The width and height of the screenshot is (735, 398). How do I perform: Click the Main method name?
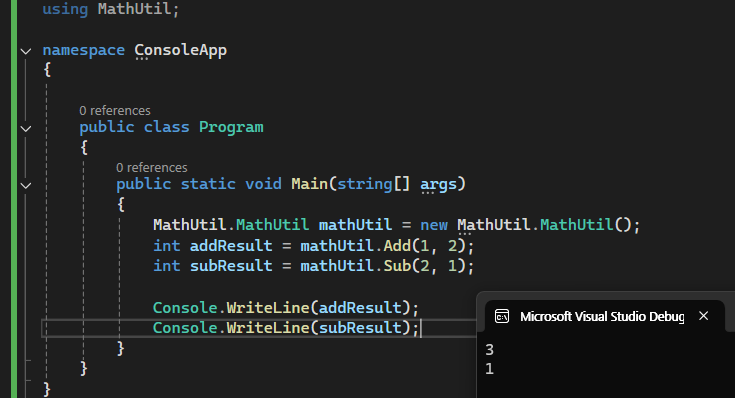[309, 184]
